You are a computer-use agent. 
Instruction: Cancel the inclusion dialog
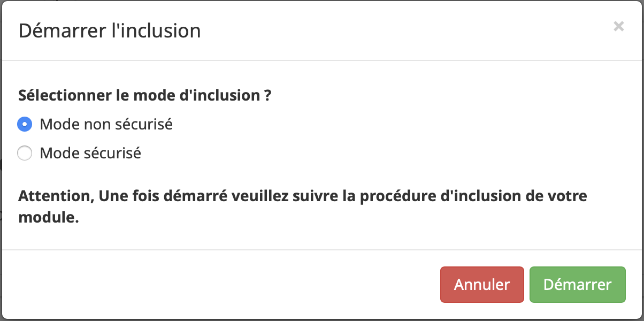pyautogui.click(x=481, y=284)
